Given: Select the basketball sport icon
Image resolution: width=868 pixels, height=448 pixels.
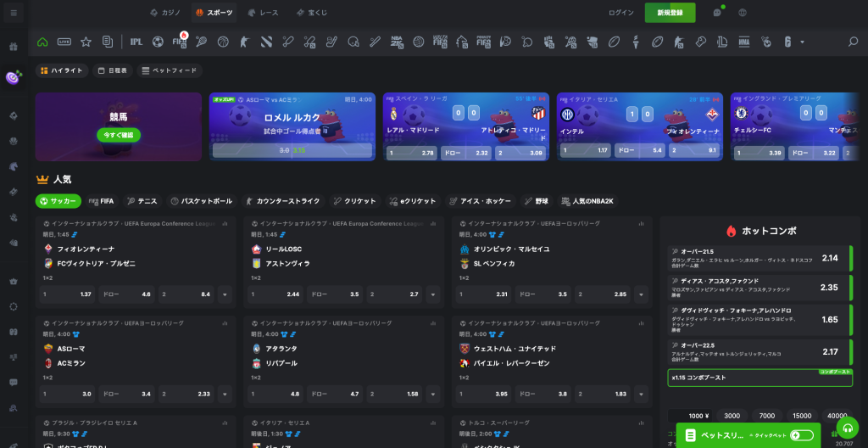Looking at the screenshot, I should point(223,42).
